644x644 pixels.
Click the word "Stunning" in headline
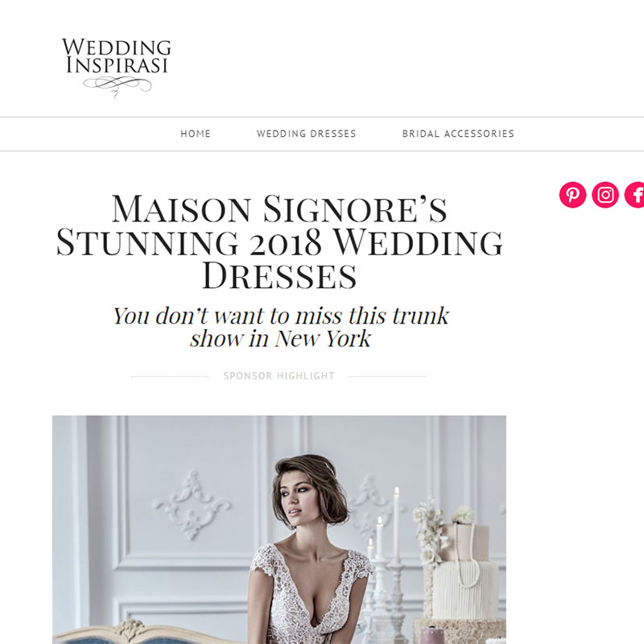pos(147,243)
